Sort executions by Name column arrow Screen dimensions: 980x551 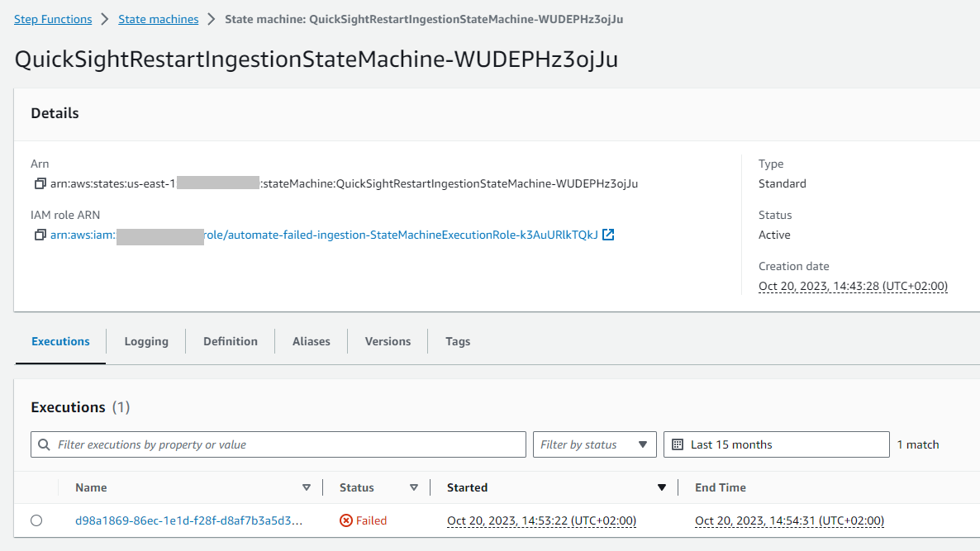307,488
